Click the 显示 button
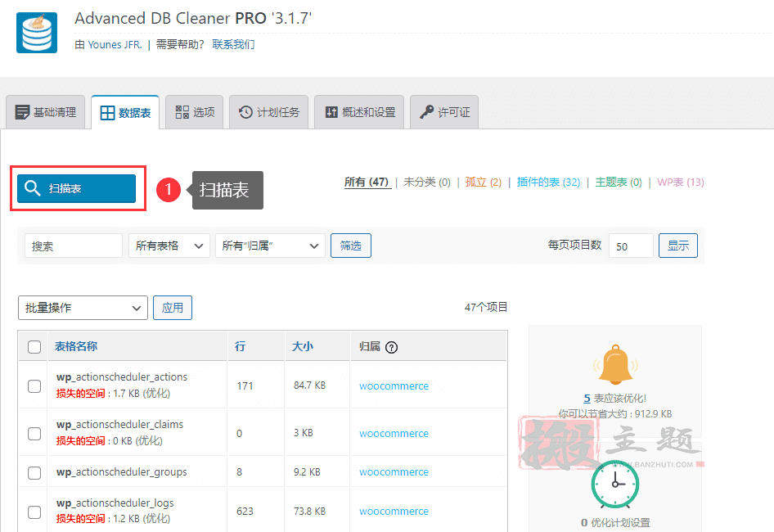 tap(678, 246)
